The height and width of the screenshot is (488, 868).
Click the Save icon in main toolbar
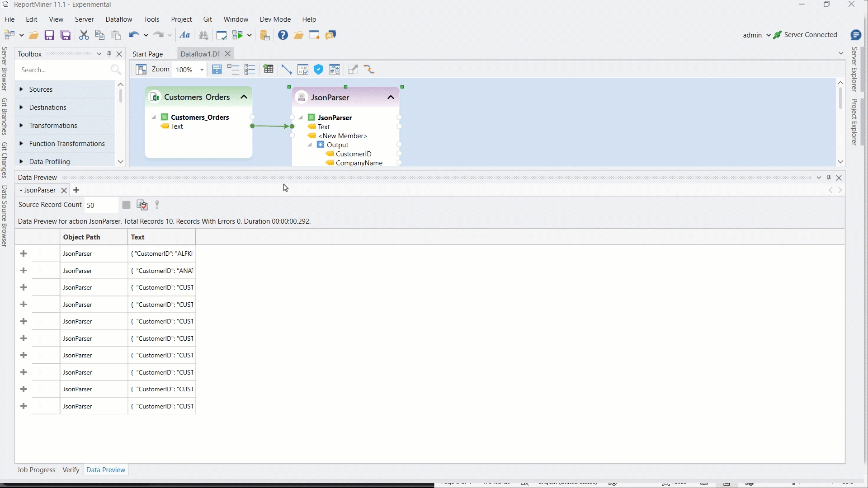click(x=49, y=35)
